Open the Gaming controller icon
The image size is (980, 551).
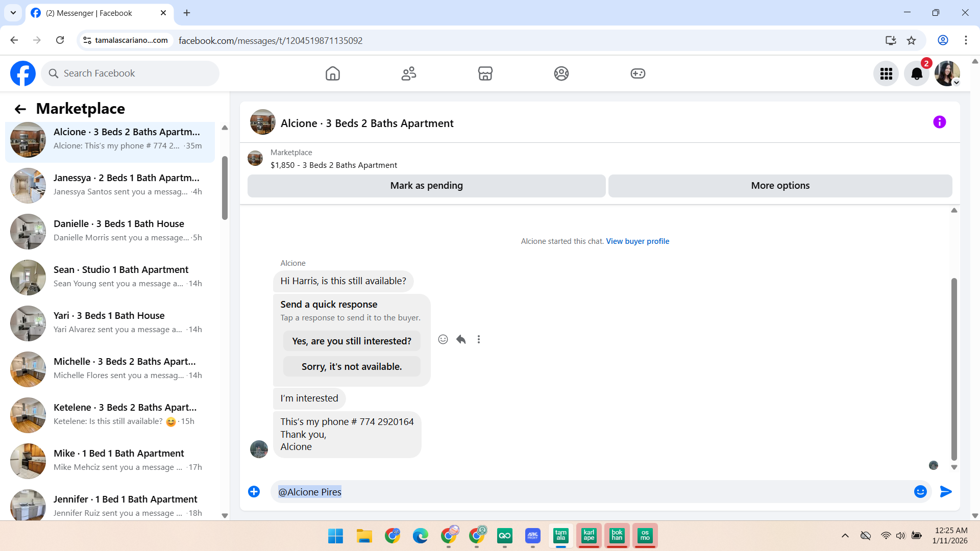(x=638, y=73)
